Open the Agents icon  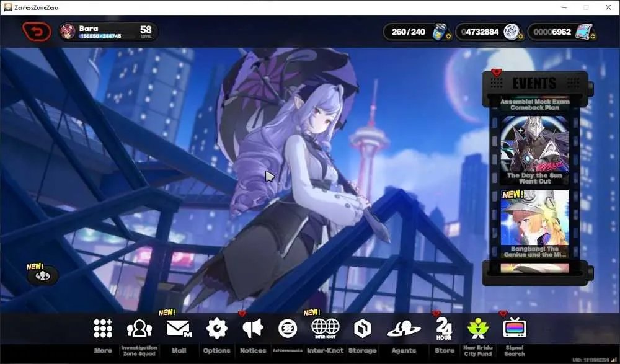click(404, 329)
